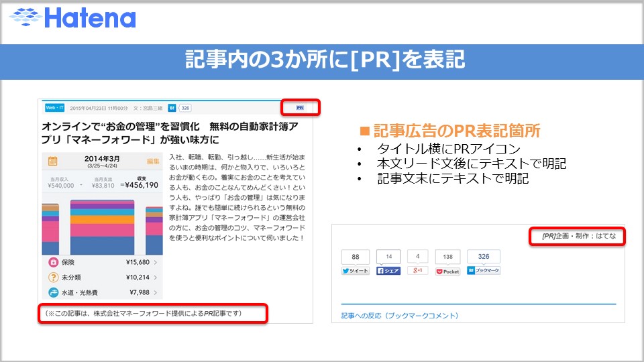The height and width of the screenshot is (362, 644).
Task: Click the ツイート Twitter button
Action: click(x=356, y=271)
